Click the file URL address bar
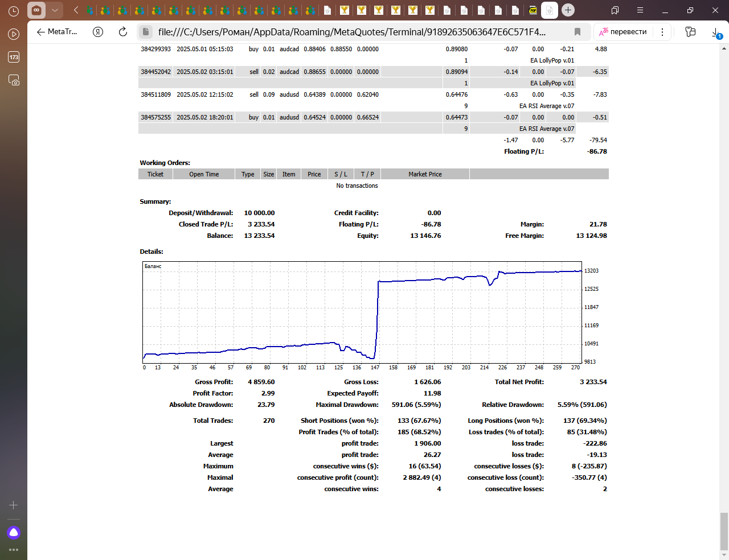This screenshot has height=560, width=729. click(352, 32)
